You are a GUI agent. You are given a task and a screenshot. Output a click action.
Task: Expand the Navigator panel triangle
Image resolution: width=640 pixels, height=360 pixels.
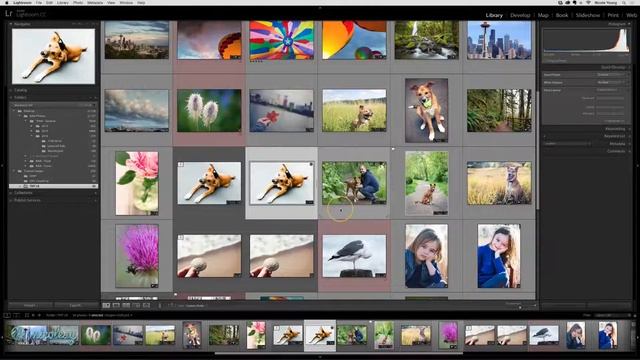click(x=11, y=24)
